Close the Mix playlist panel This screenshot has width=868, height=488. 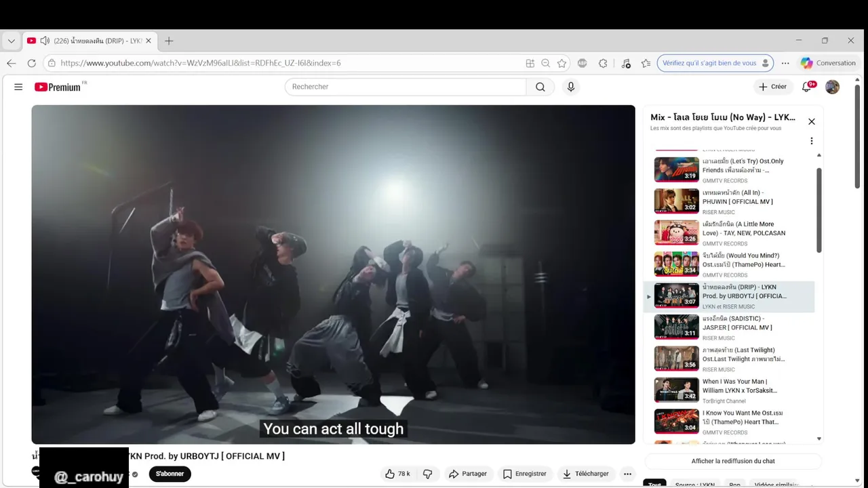(x=812, y=122)
